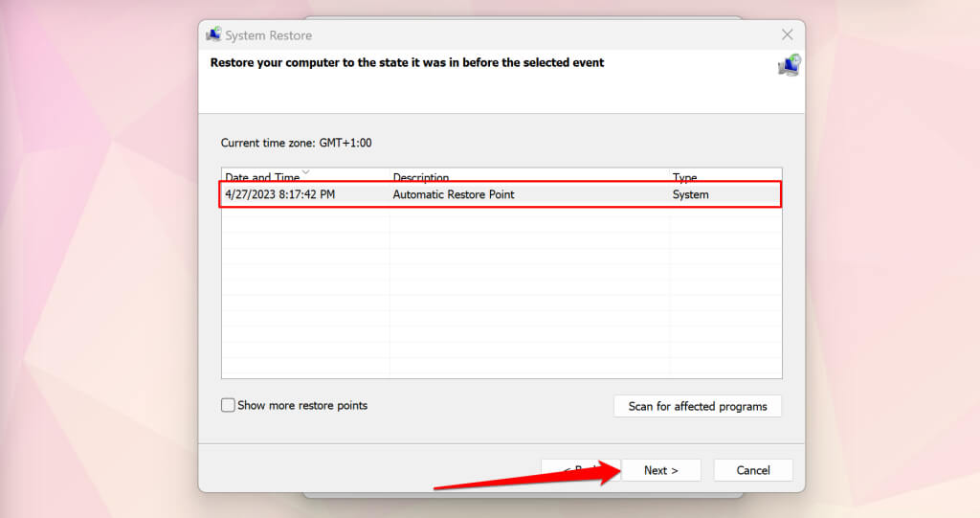Screen dimensions: 980x518
Task: Sort by the Description column header
Action: [x=529, y=176]
